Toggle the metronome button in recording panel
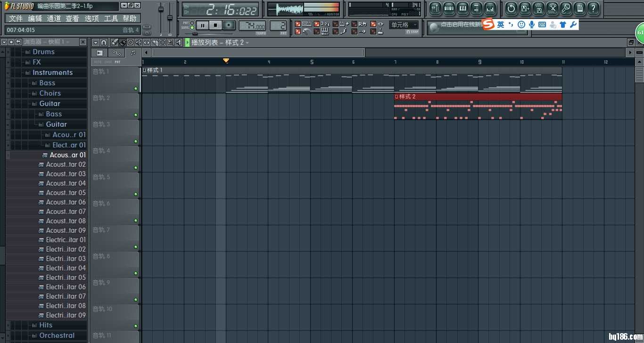The width and height of the screenshot is (644, 343). pyautogui.click(x=298, y=32)
